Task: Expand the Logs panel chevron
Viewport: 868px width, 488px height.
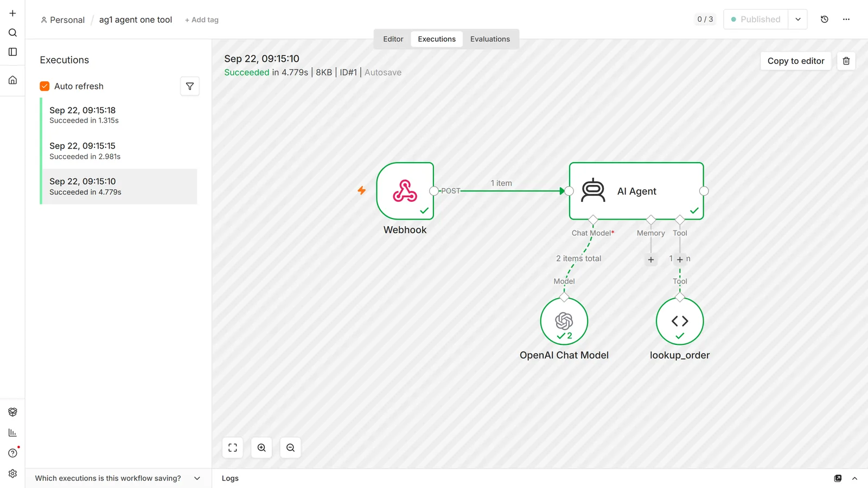Action: (x=855, y=478)
